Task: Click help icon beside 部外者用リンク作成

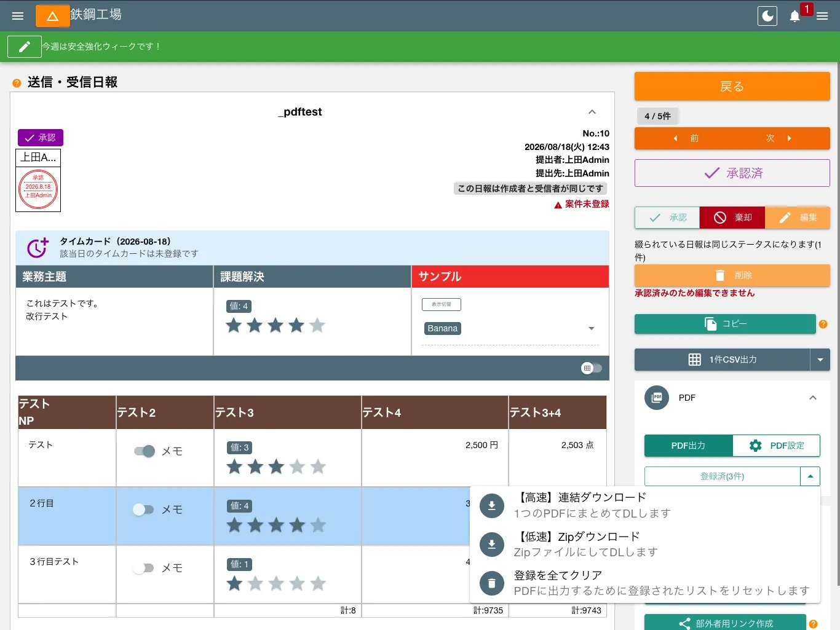Action: [814, 624]
